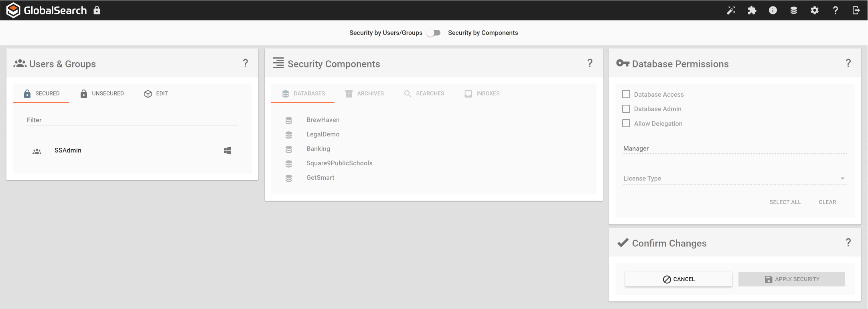Image resolution: width=868 pixels, height=309 pixels.
Task: Click the Filter input field
Action: click(x=132, y=120)
